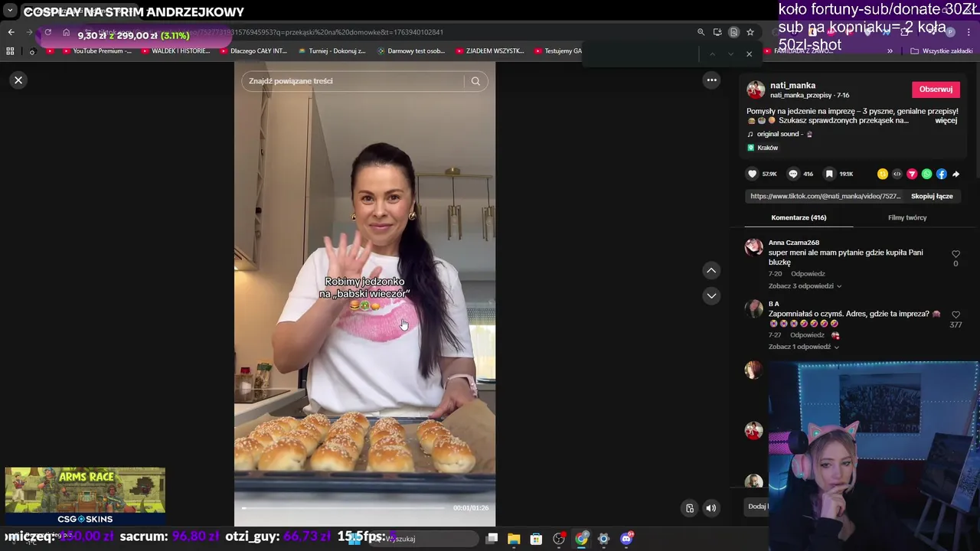The width and height of the screenshot is (980, 551).
Task: Switch to Filmy twórcy tab
Action: point(907,218)
